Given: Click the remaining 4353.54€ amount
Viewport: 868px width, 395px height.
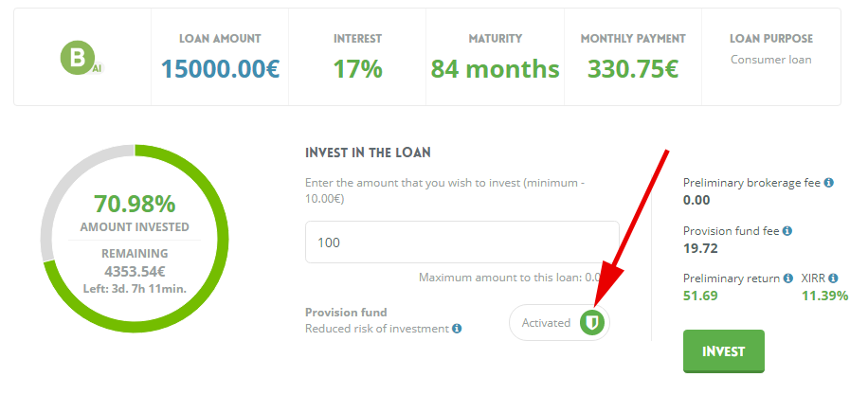Looking at the screenshot, I should point(135,272).
